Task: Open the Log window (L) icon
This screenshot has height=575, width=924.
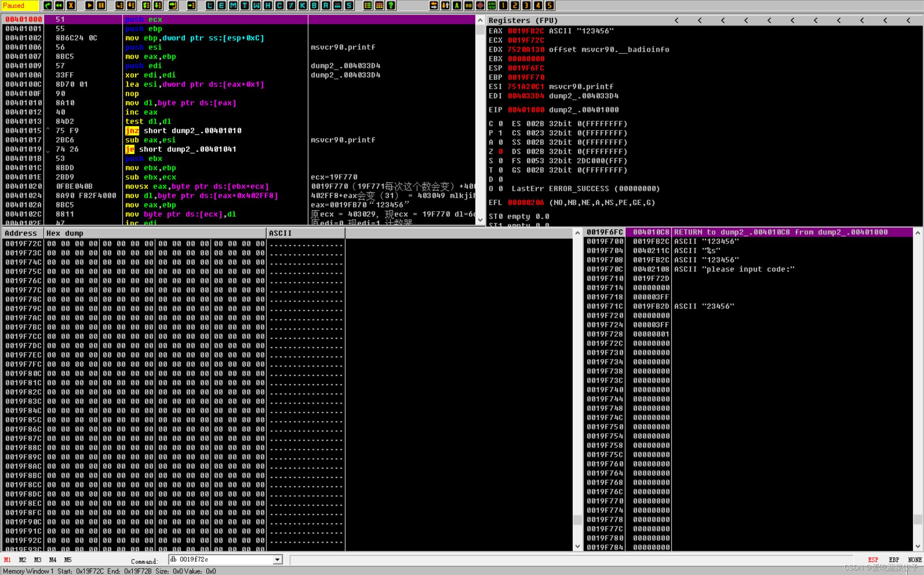Action: tap(210, 5)
